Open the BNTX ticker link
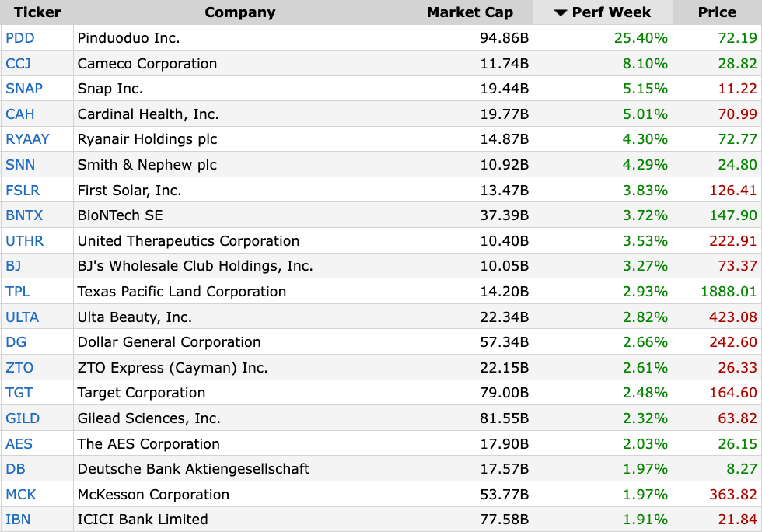The image size is (762, 532). point(24,215)
